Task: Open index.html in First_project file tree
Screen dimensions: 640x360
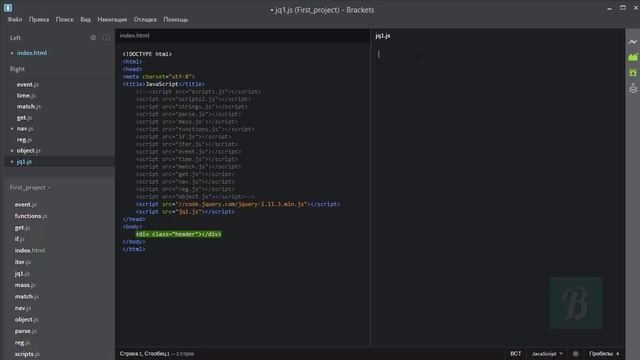Action: [30, 250]
